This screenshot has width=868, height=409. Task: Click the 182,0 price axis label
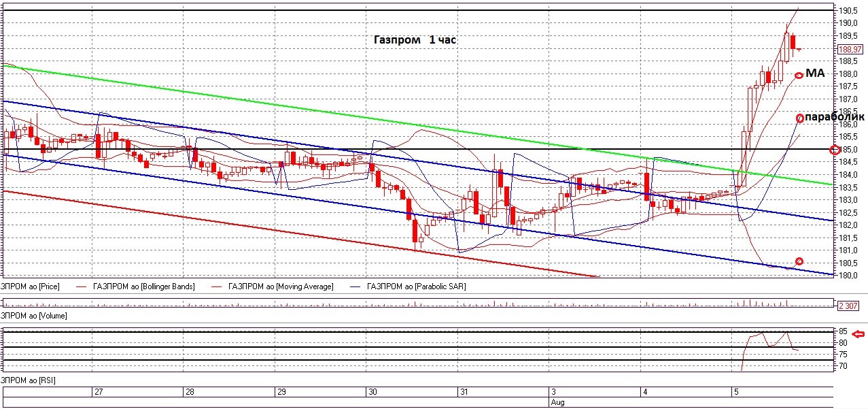(x=847, y=225)
